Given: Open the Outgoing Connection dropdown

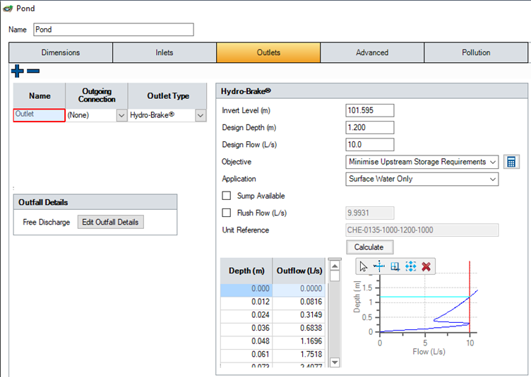Looking at the screenshot, I should click(122, 115).
